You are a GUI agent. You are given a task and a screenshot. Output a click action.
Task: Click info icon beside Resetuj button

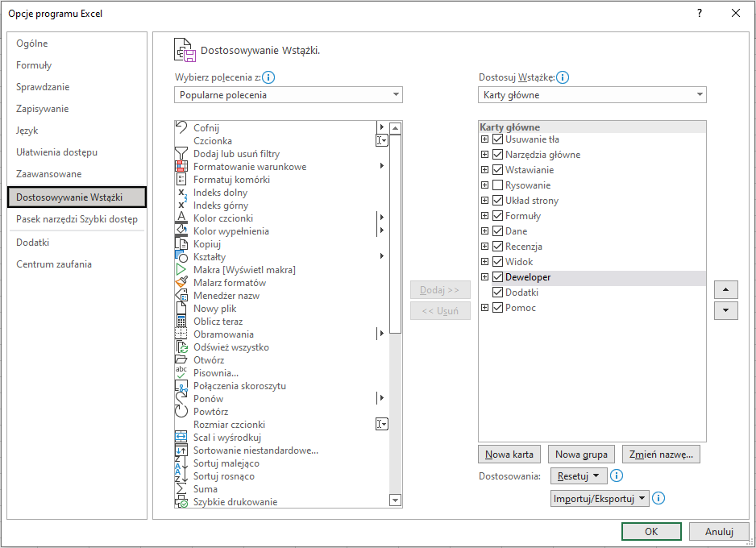617,475
